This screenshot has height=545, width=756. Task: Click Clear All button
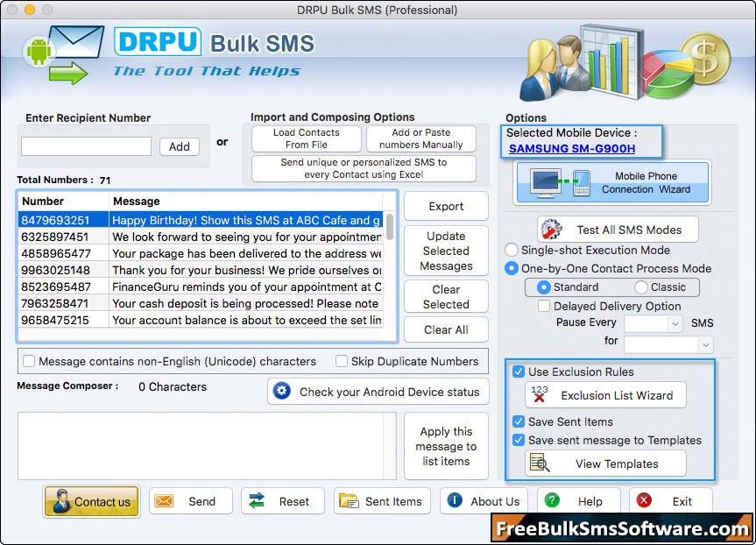coord(446,329)
